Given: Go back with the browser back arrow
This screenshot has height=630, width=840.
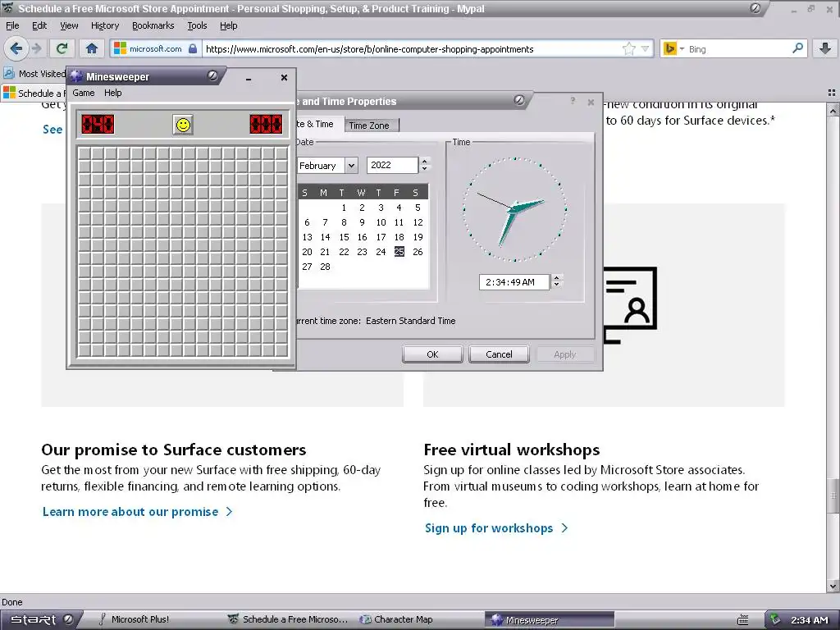Looking at the screenshot, I should (16, 48).
